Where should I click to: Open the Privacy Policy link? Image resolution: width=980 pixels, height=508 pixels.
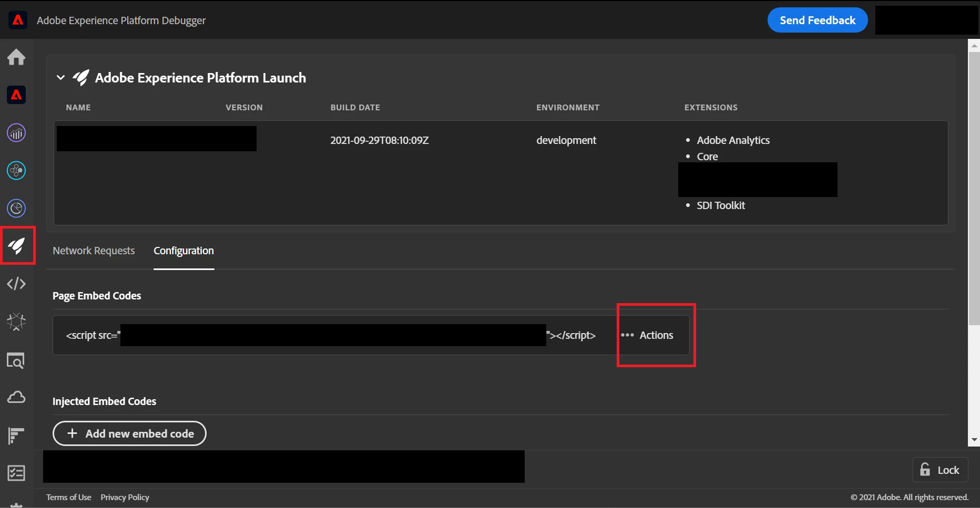click(125, 497)
